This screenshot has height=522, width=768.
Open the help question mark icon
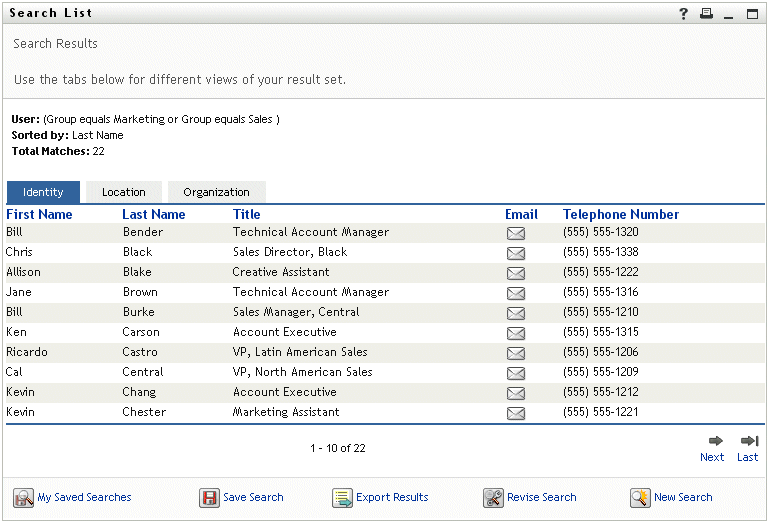[684, 14]
